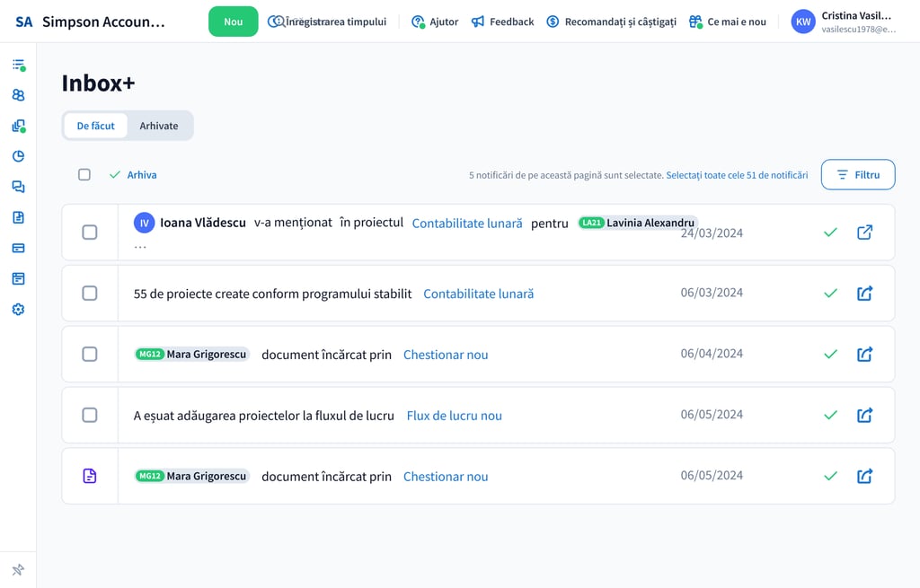Open the chat messages sidebar icon
920x588 pixels.
point(18,187)
